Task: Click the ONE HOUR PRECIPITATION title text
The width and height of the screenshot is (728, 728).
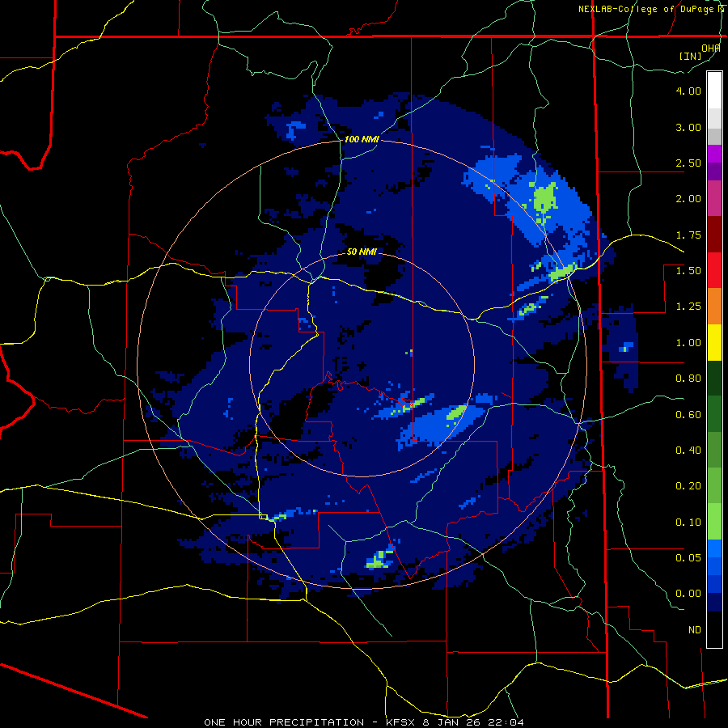Action: tap(284, 722)
